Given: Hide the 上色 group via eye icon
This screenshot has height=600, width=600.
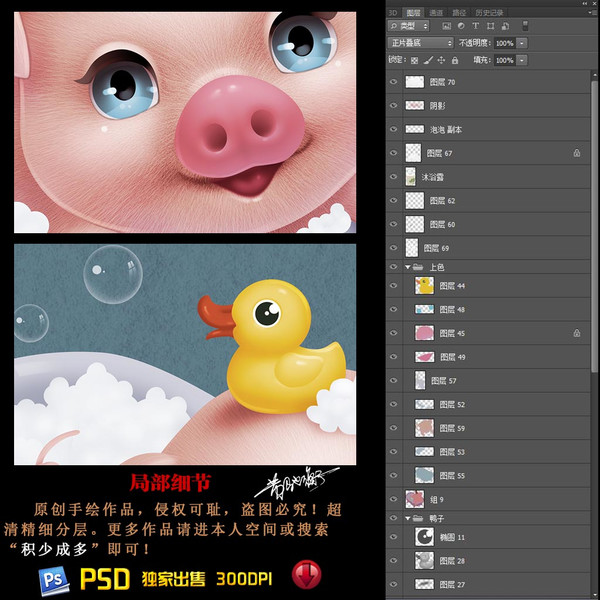Looking at the screenshot, I should pos(393,267).
